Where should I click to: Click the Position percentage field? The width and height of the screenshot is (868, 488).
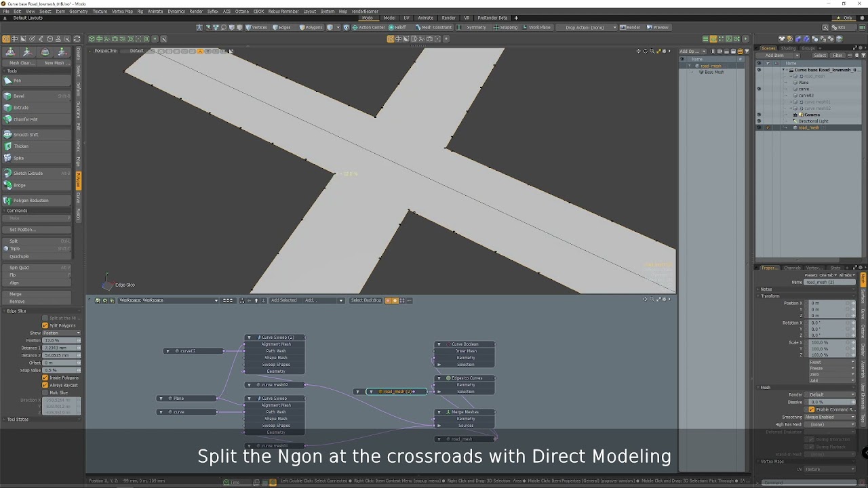(x=62, y=340)
